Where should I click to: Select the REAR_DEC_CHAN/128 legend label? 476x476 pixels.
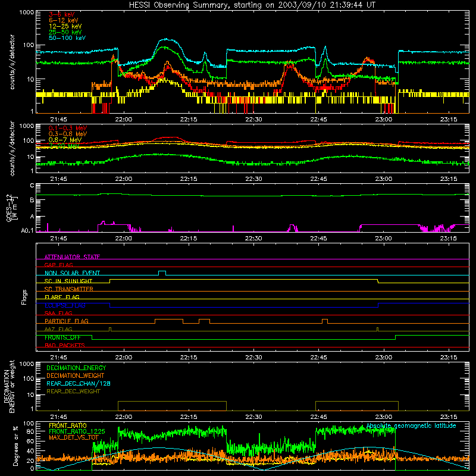79,384
